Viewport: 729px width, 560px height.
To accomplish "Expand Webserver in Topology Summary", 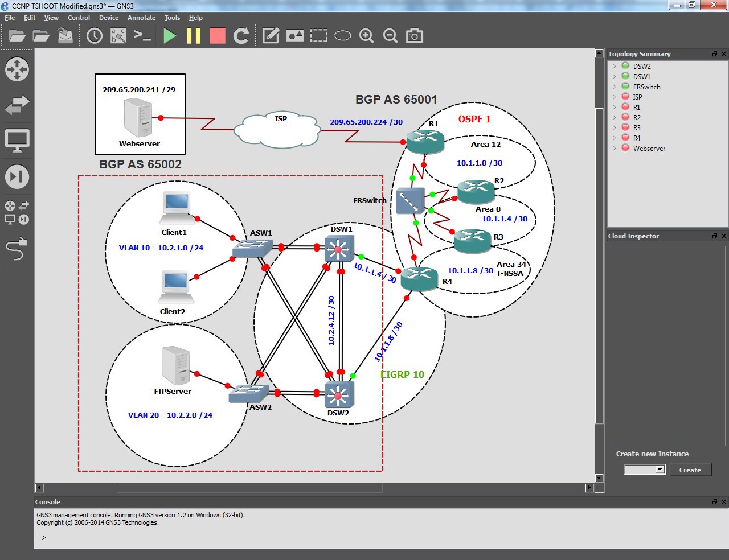I will coord(614,149).
